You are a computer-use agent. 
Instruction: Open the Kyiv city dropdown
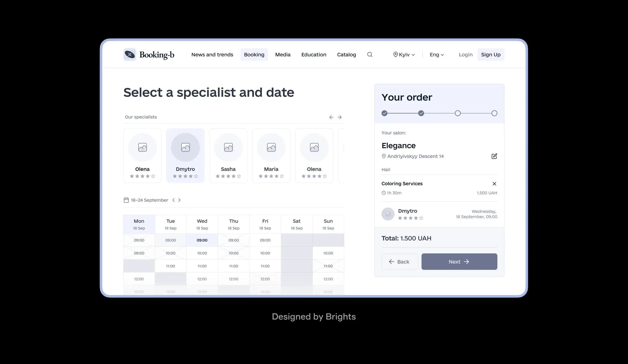point(404,55)
